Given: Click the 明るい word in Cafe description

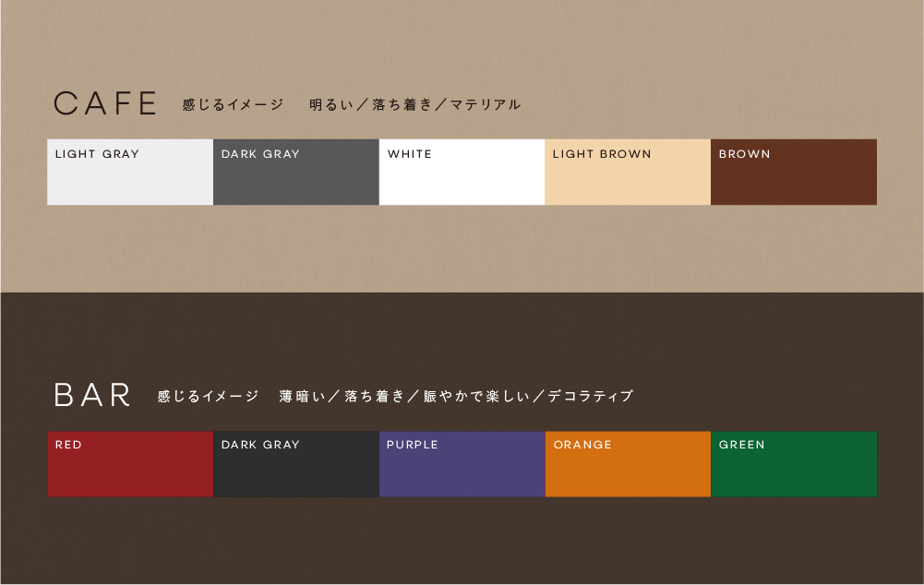Looking at the screenshot, I should coord(331,105).
